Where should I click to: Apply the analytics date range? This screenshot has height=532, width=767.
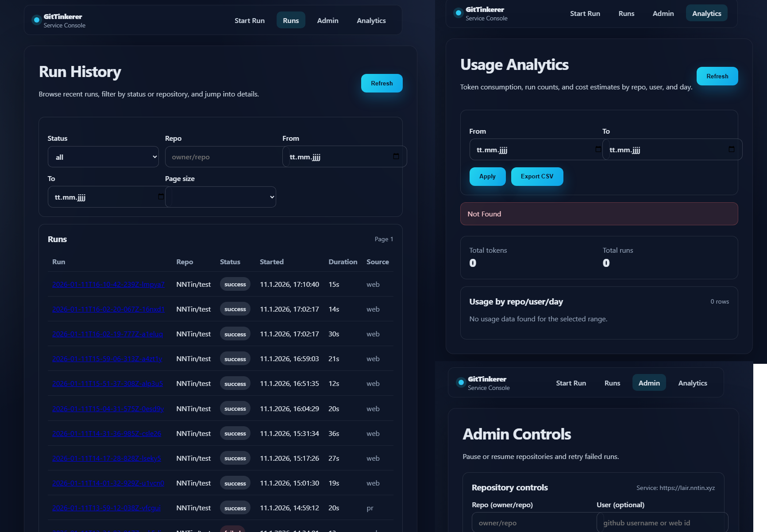tap(487, 177)
